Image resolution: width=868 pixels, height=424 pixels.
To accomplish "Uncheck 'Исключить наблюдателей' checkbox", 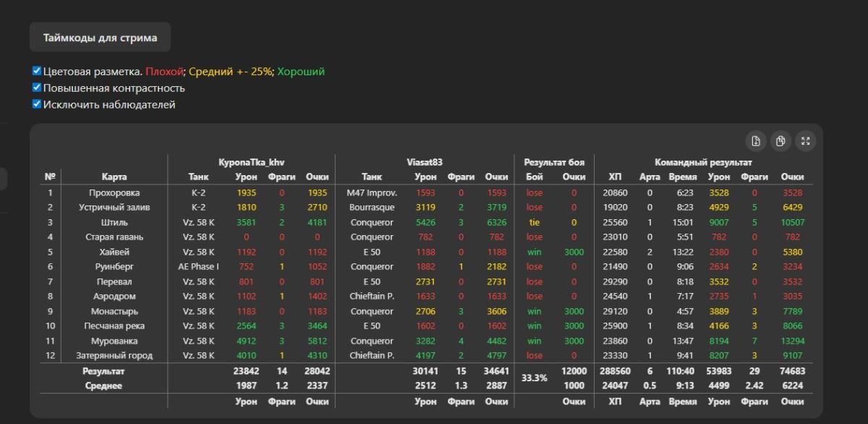I will click(37, 104).
